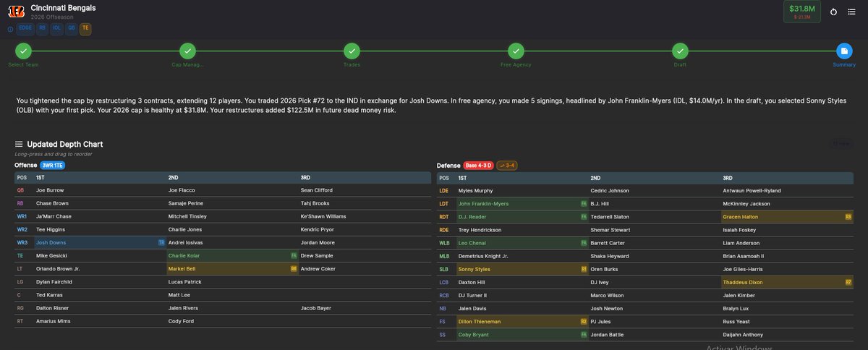Click Jordan Battle in SS row
The height and width of the screenshot is (350, 868).
tap(606, 335)
